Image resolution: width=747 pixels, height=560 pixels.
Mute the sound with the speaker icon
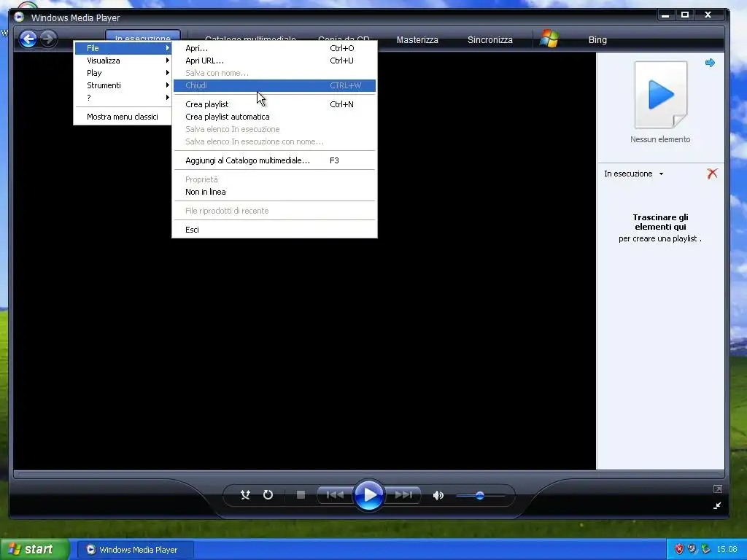coord(438,496)
